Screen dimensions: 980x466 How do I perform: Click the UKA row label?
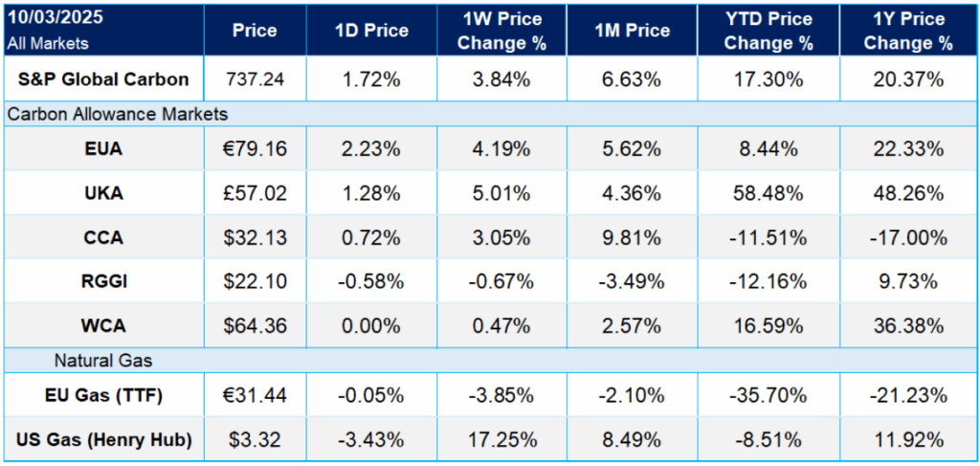(101, 194)
